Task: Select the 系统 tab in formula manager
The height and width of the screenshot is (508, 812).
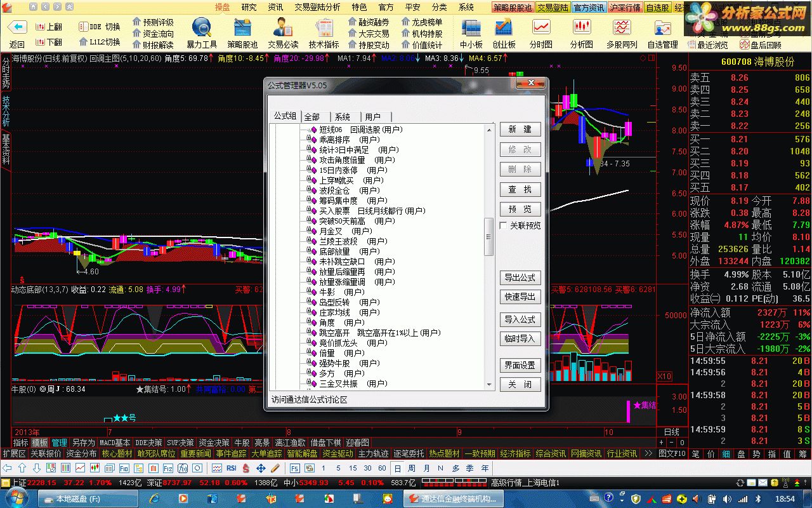Action: [346, 117]
